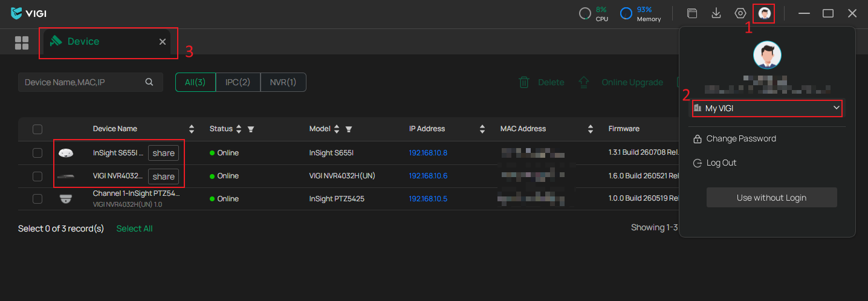Open the grid home menu icon
Screen dimensions: 868x301
click(x=22, y=42)
